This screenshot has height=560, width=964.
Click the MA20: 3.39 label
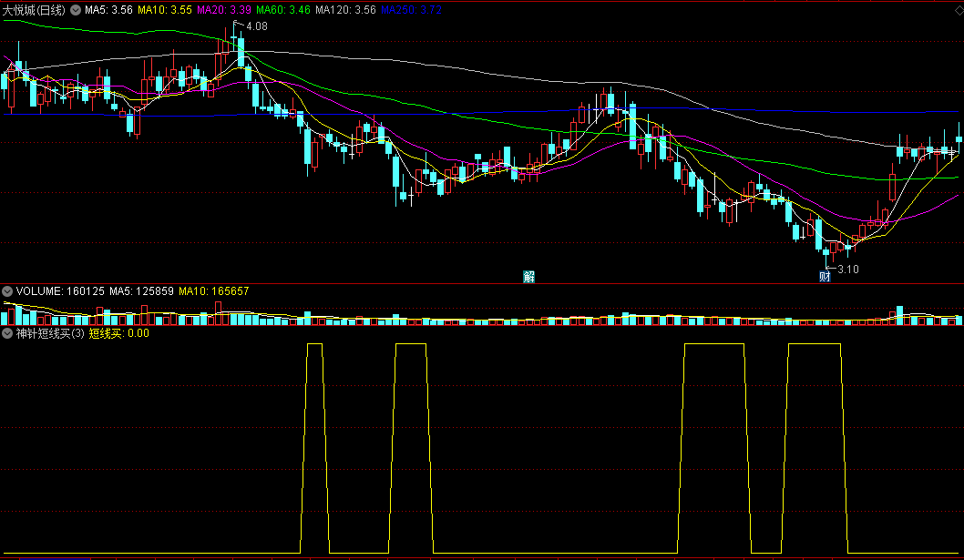[224, 10]
